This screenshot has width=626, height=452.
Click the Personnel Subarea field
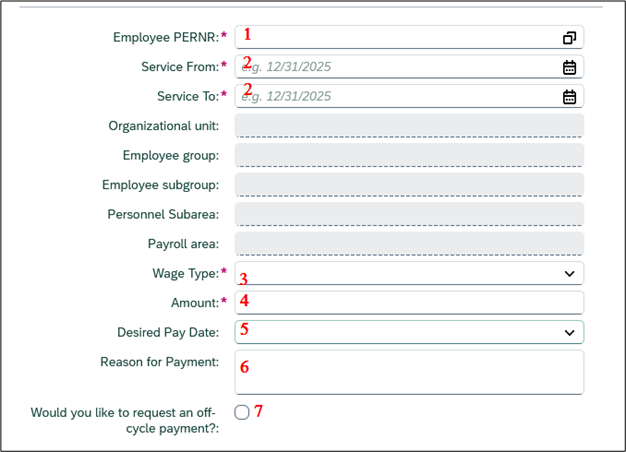(x=408, y=214)
